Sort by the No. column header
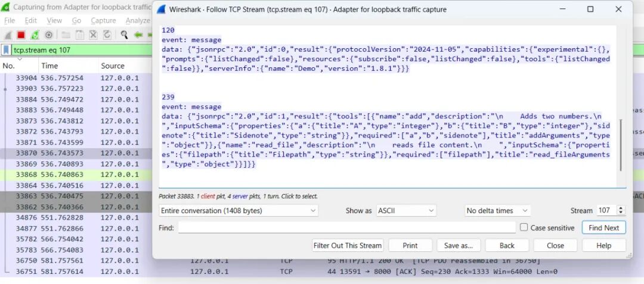This screenshot has width=644, height=284. pos(19,65)
